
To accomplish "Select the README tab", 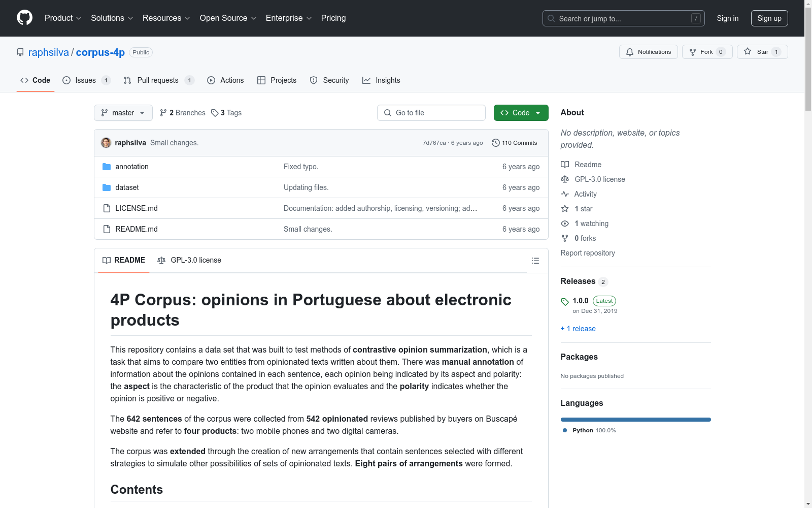I will (124, 260).
